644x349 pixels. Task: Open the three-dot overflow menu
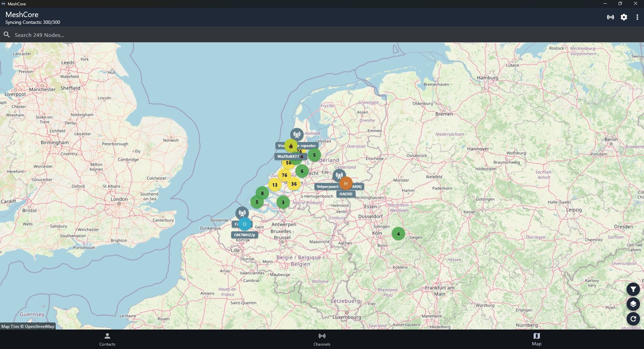pos(637,17)
